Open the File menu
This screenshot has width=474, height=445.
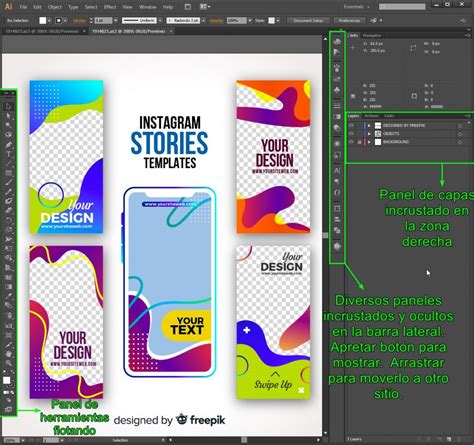[x=23, y=7]
